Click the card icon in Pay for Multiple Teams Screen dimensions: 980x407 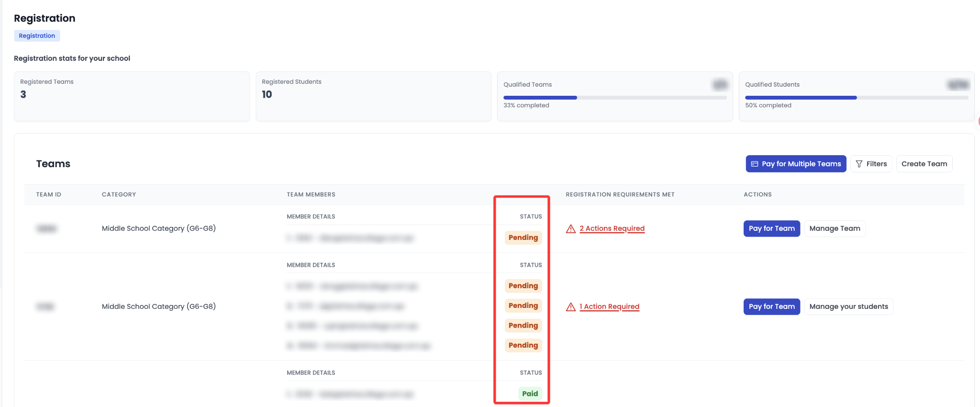click(755, 164)
